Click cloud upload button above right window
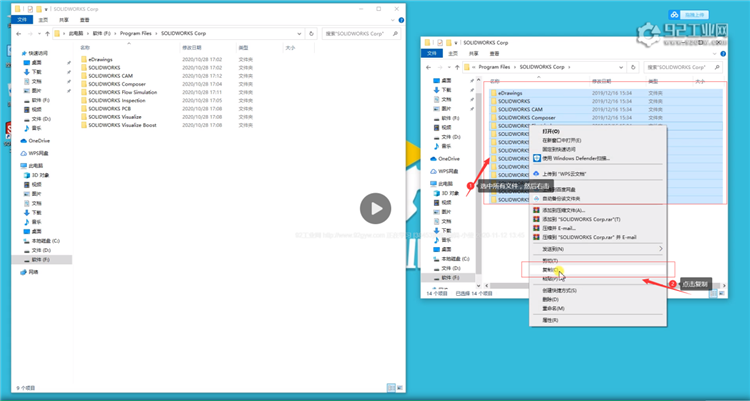The width and height of the screenshot is (750, 401). tap(689, 15)
